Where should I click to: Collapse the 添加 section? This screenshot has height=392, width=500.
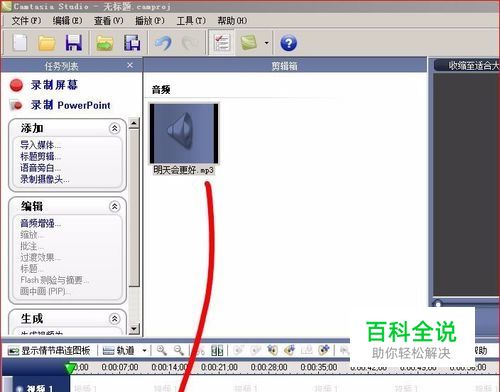click(114, 128)
